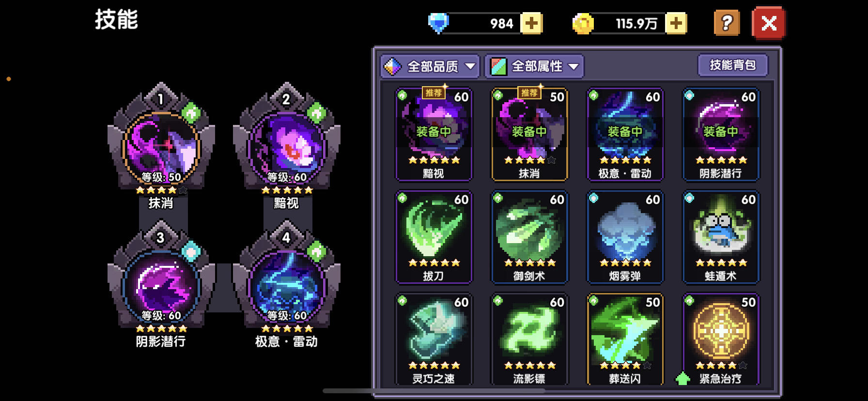868x401 pixels.
Task: Select the 拔刀 skill icon
Action: (434, 237)
